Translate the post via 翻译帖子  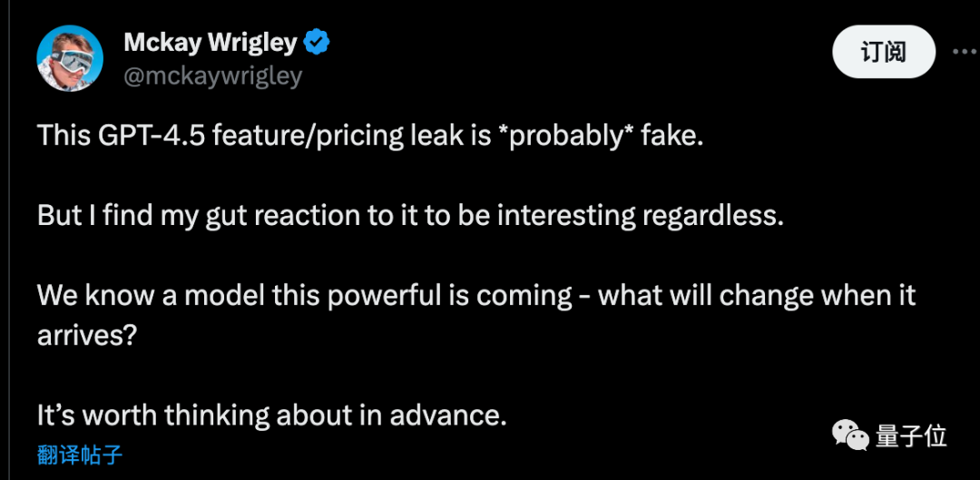tap(80, 455)
